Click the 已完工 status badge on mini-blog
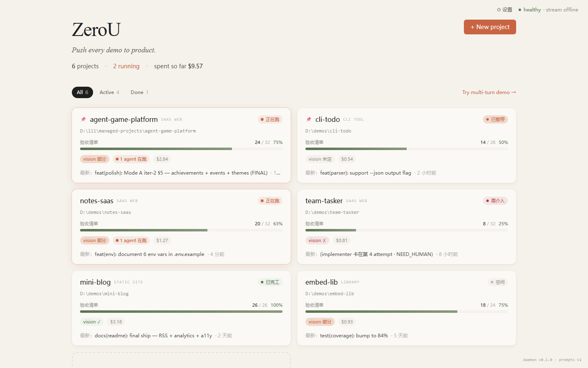Viewport: 588px width, 368px height. (x=270, y=282)
